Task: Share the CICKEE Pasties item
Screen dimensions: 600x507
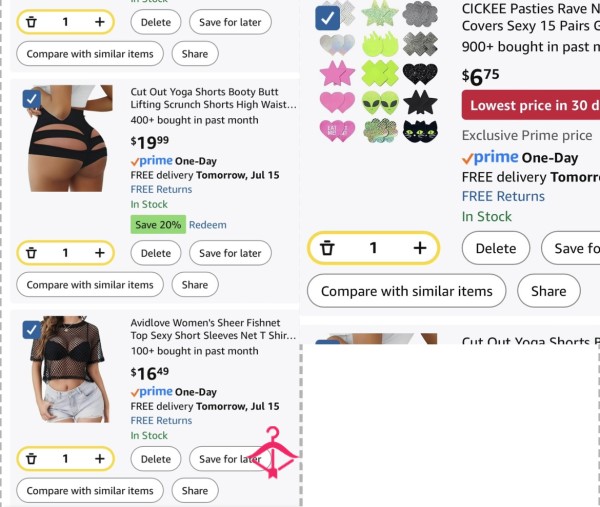Action: (548, 291)
